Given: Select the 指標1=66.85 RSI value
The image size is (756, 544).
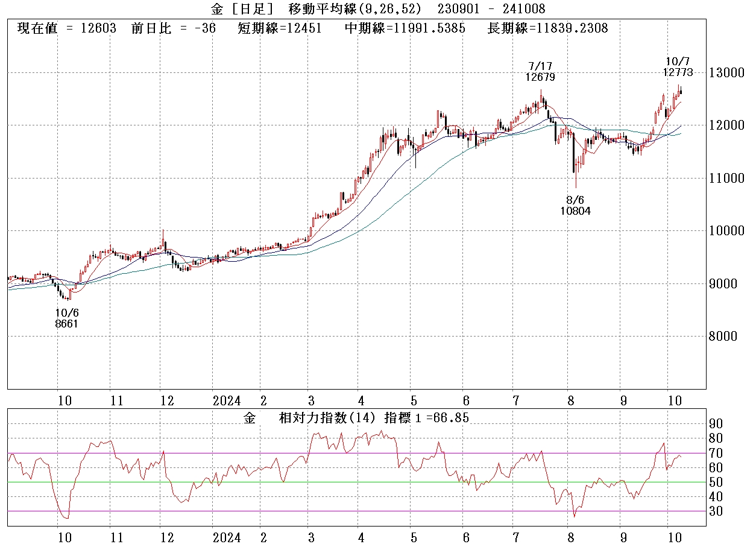Looking at the screenshot, I should pos(426,418).
